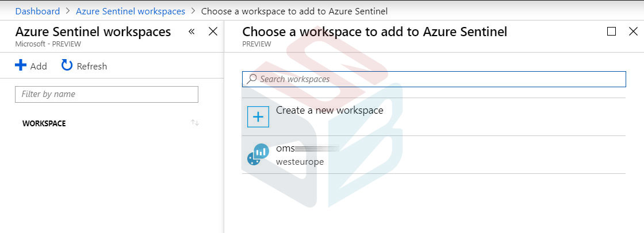
Task: Close the Azure Sentinel workspaces blade
Action: (x=213, y=32)
